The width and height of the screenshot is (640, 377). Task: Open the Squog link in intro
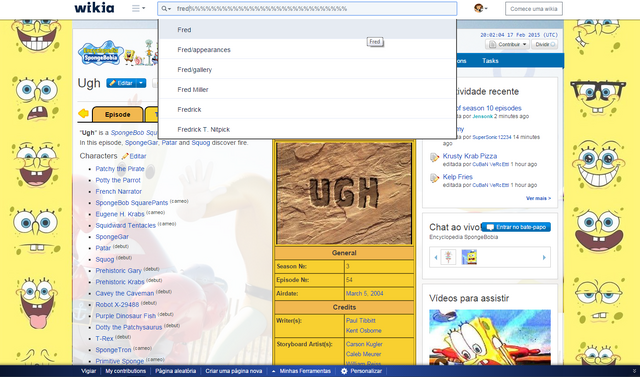pos(201,143)
